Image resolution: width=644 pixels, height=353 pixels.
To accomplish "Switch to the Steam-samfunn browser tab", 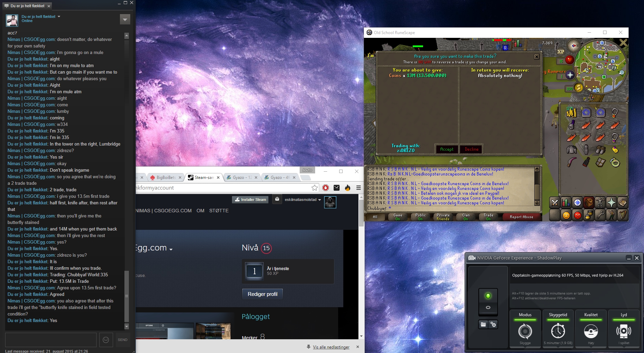I will (x=204, y=178).
